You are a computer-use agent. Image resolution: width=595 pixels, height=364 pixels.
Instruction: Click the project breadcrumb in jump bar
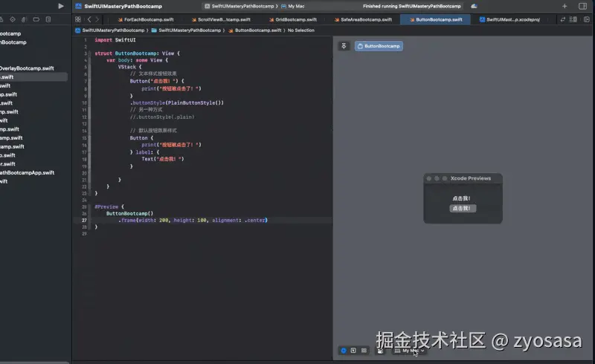(x=110, y=30)
